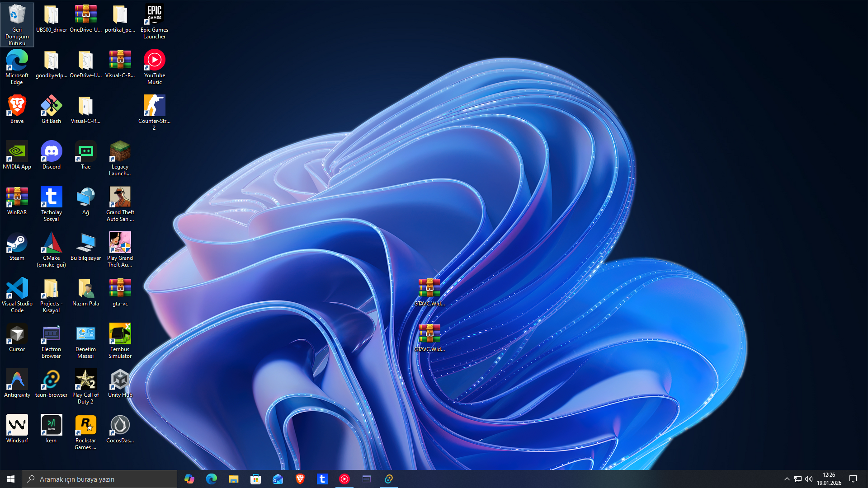Select the kern desktop shortcut

tap(51, 429)
